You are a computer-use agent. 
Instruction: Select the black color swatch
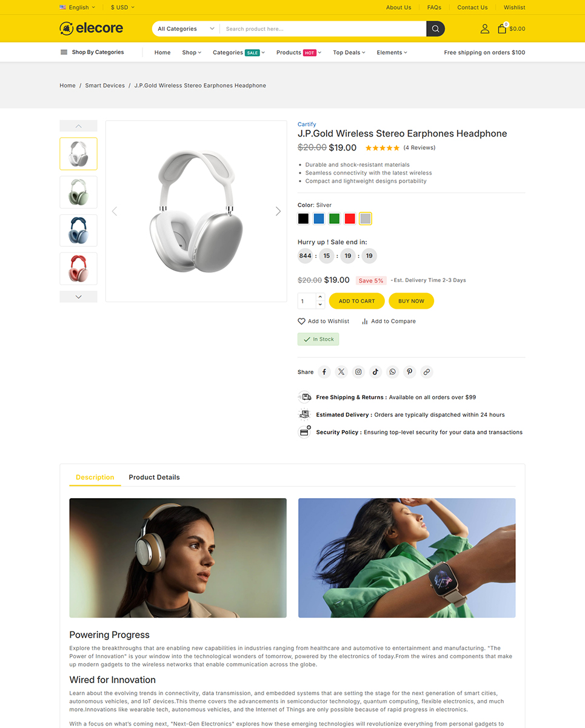pos(303,218)
